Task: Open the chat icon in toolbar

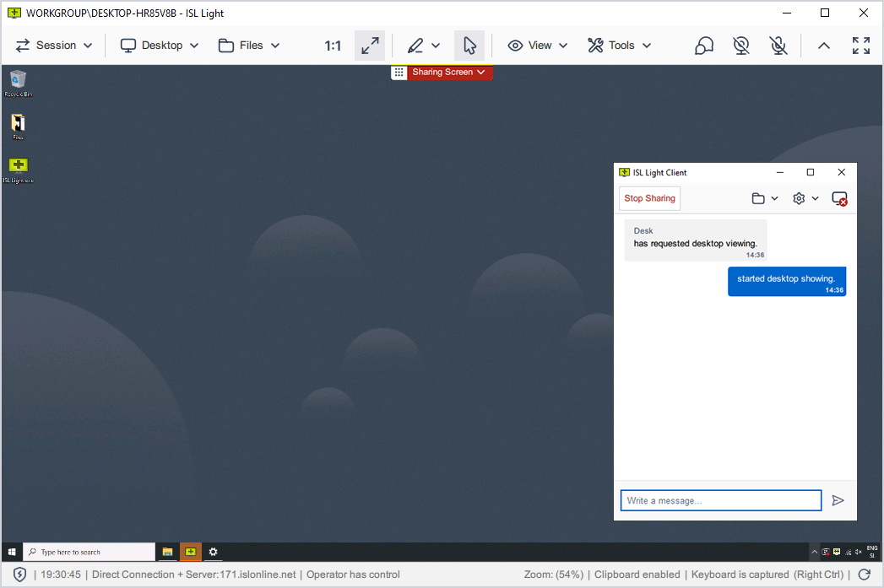Action: pyautogui.click(x=703, y=46)
